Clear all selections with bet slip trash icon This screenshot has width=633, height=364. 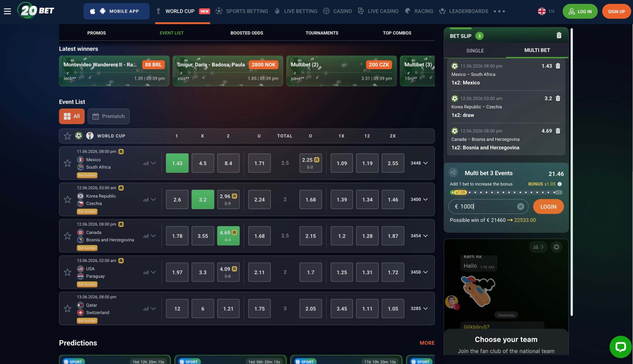coord(559,35)
